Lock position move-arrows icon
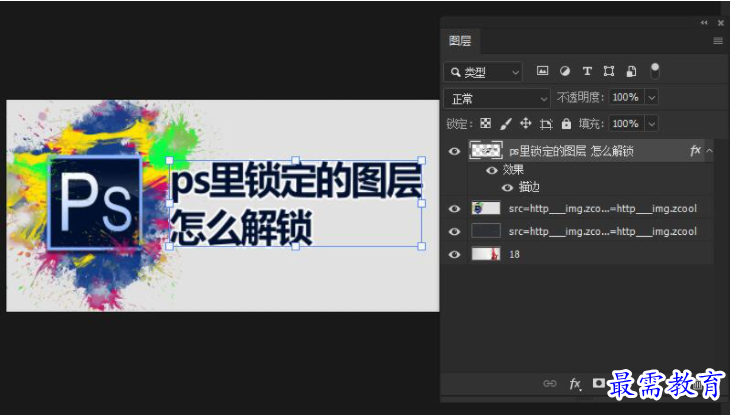731x416 pixels. pyautogui.click(x=526, y=123)
